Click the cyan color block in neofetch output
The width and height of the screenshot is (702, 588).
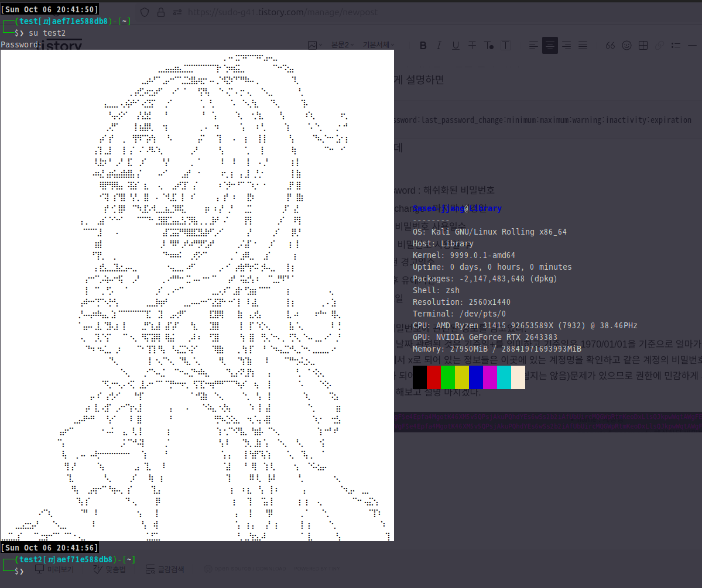coord(504,377)
